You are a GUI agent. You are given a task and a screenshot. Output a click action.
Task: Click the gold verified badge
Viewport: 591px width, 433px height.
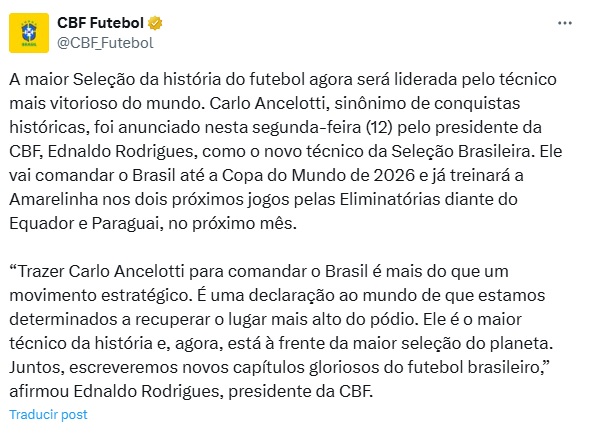pos(155,23)
